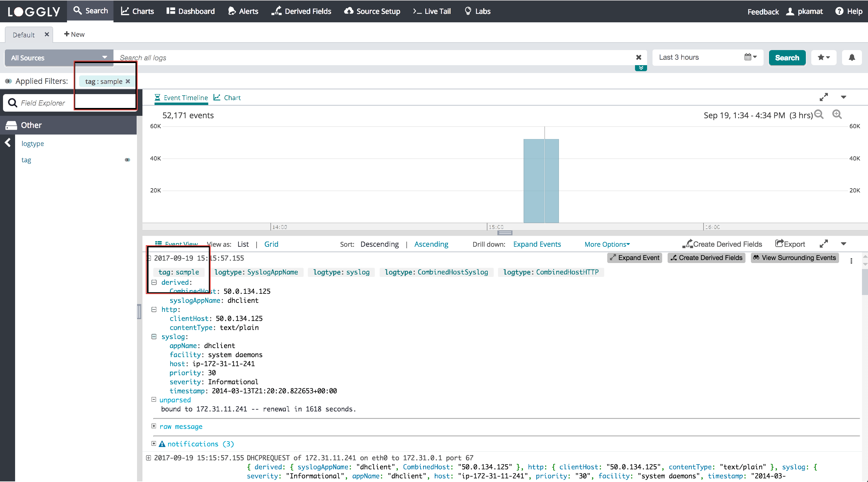Select the Other field category header

click(69, 125)
